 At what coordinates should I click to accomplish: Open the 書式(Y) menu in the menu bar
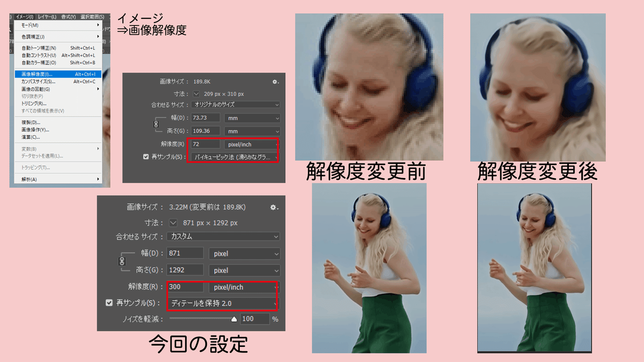(x=69, y=17)
